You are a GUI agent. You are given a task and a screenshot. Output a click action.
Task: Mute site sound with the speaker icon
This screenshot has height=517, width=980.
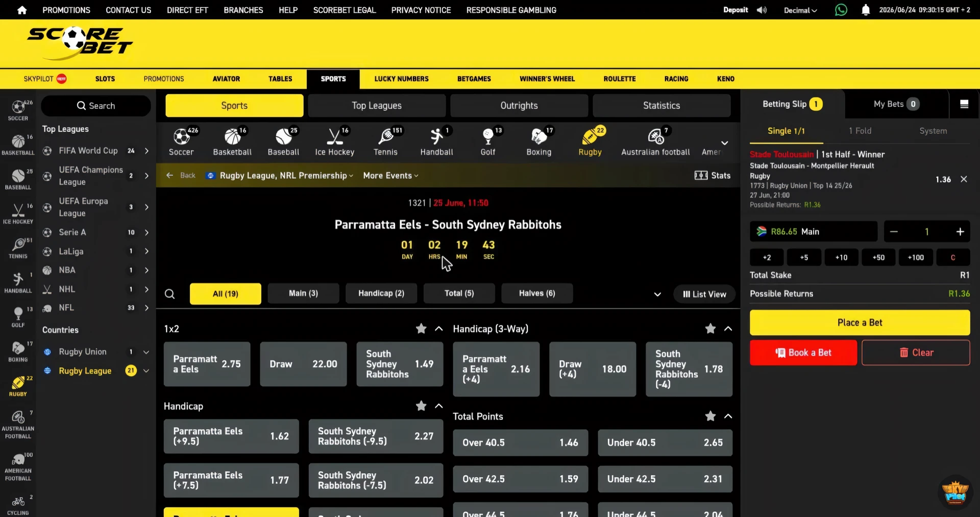(762, 10)
